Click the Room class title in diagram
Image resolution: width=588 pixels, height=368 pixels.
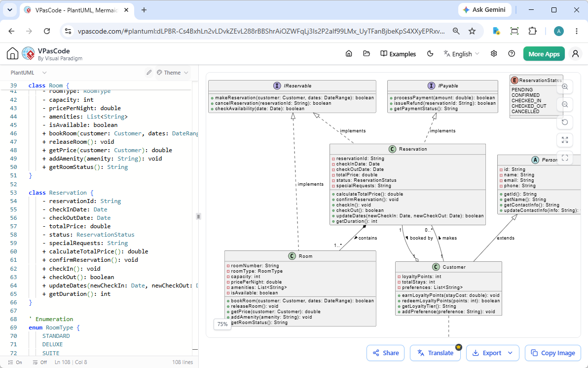point(305,256)
